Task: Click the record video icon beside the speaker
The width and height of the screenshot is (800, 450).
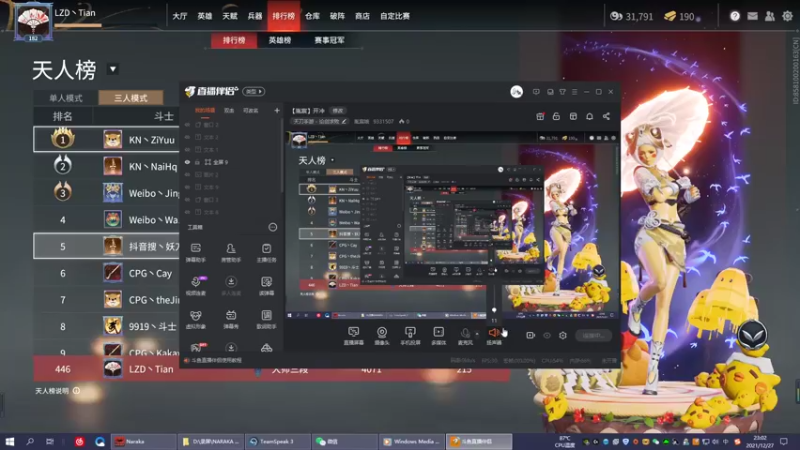Action: pyautogui.click(x=531, y=335)
